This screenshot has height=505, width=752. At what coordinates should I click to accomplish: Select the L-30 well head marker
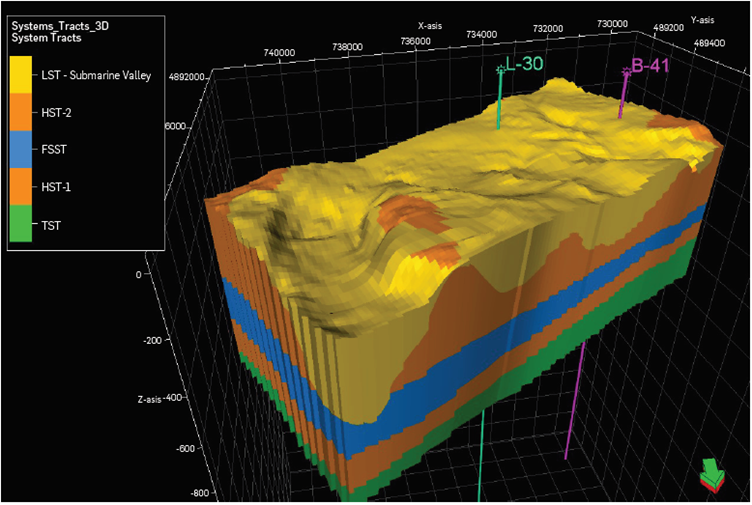pyautogui.click(x=501, y=68)
